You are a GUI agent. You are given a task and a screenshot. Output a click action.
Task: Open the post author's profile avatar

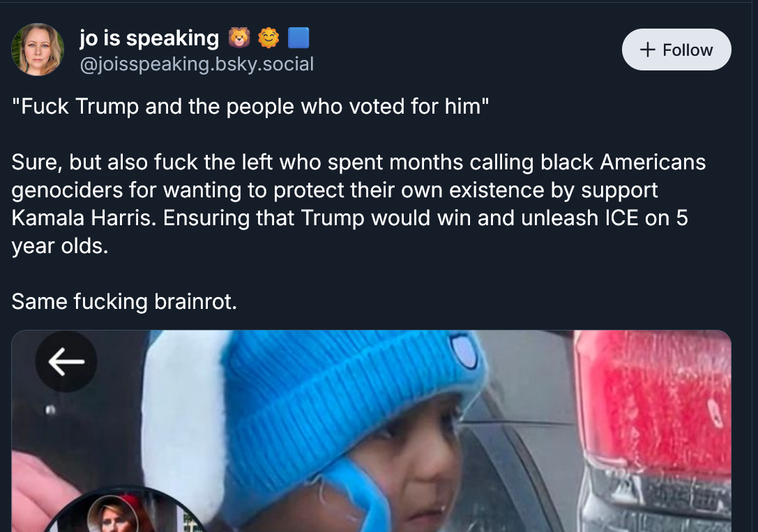point(38,50)
